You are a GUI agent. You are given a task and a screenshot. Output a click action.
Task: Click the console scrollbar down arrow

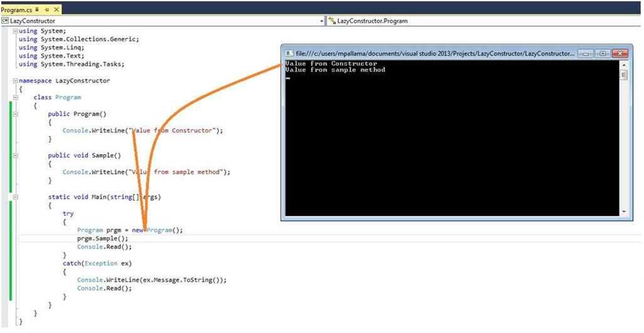coord(624,212)
